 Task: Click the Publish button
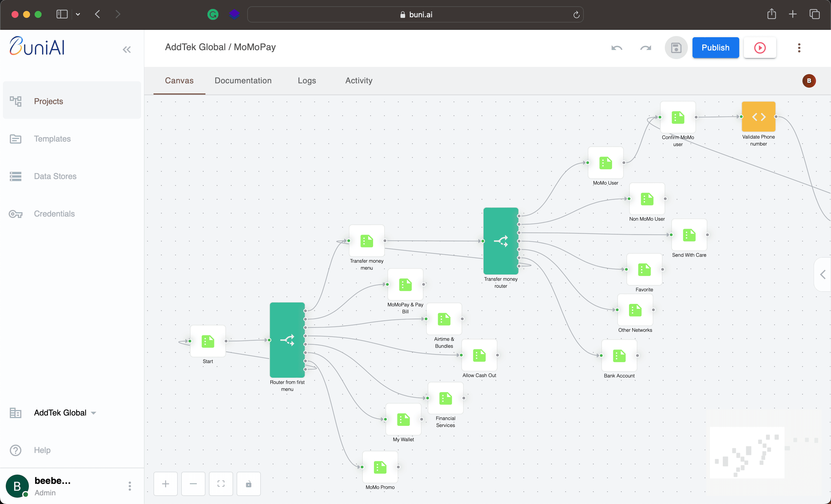pyautogui.click(x=715, y=48)
